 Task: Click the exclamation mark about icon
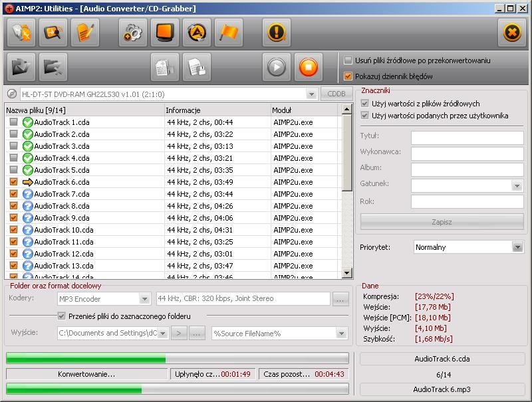[277, 33]
